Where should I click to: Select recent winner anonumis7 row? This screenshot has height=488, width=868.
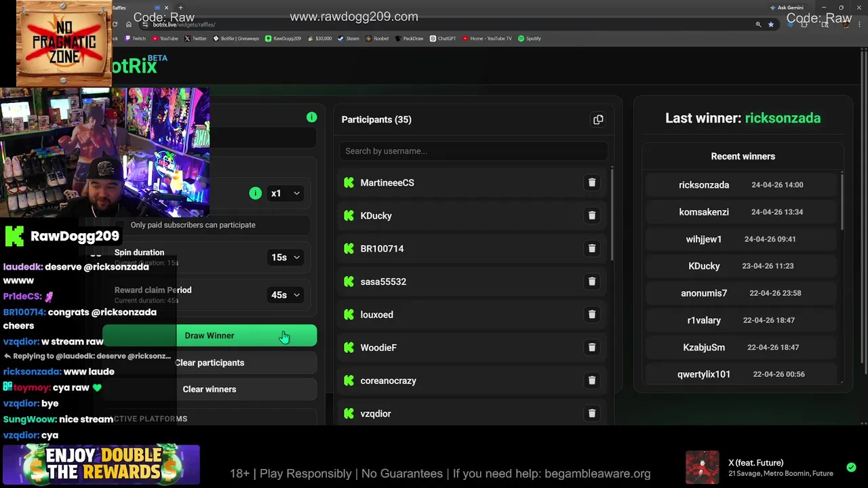pyautogui.click(x=742, y=293)
